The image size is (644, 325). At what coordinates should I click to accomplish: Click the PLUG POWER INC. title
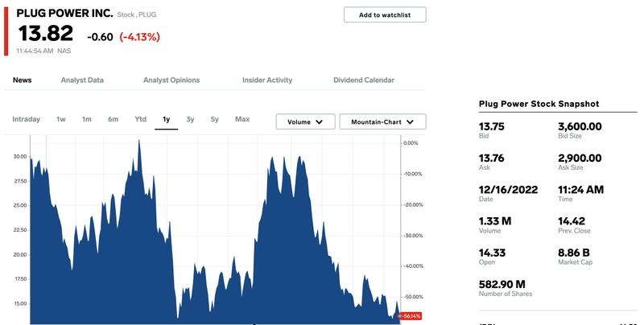(x=64, y=13)
